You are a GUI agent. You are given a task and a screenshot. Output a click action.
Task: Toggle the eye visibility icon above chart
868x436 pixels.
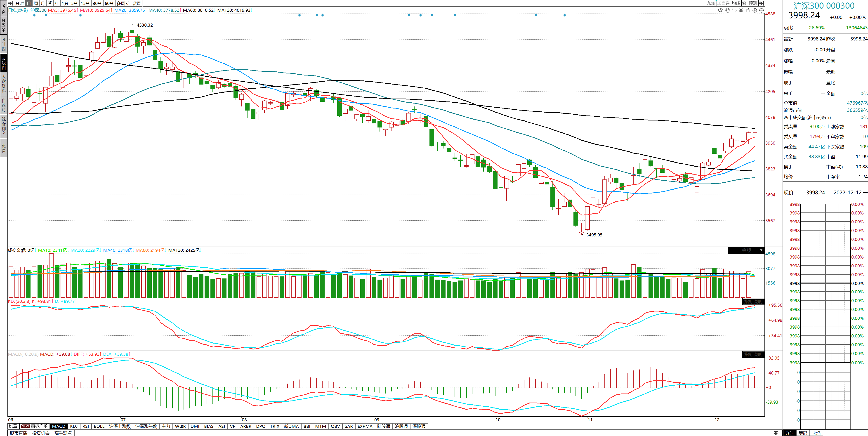(x=720, y=10)
